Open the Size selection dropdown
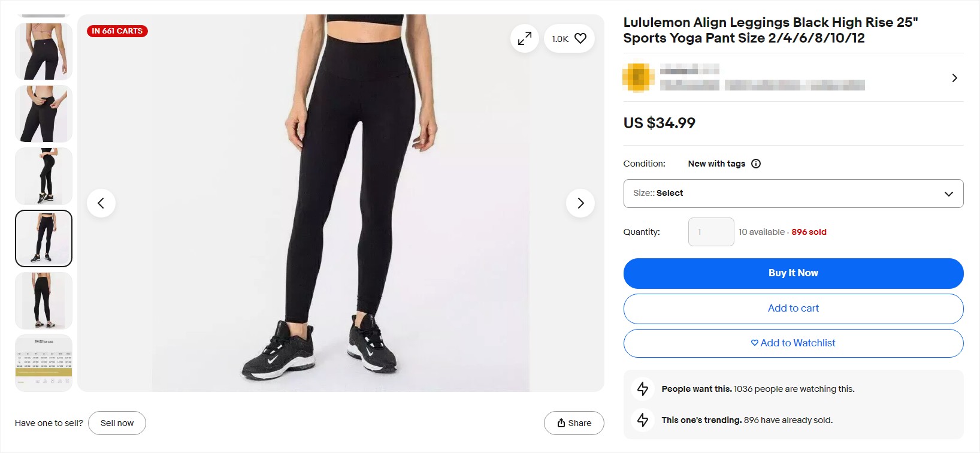This screenshot has width=980, height=453. (793, 193)
